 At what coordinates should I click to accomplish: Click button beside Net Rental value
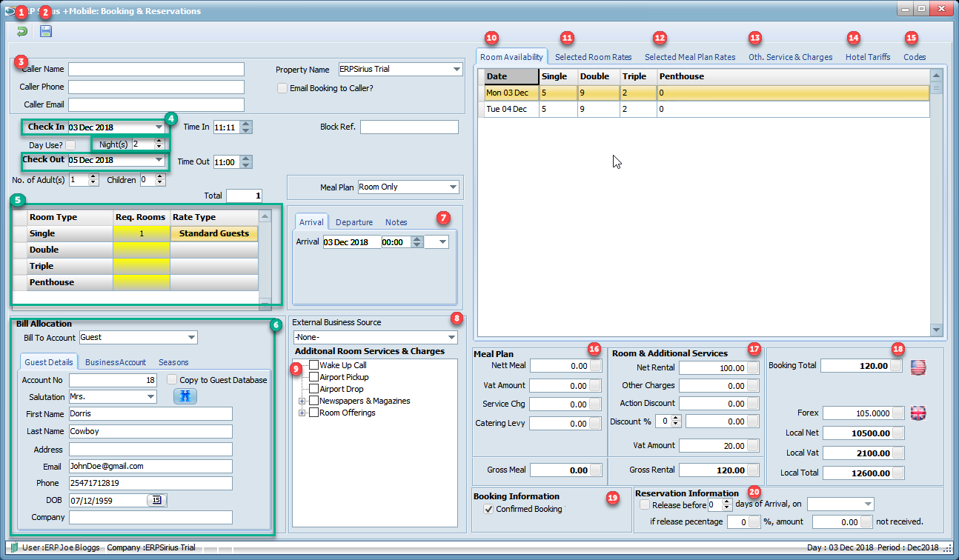click(753, 368)
